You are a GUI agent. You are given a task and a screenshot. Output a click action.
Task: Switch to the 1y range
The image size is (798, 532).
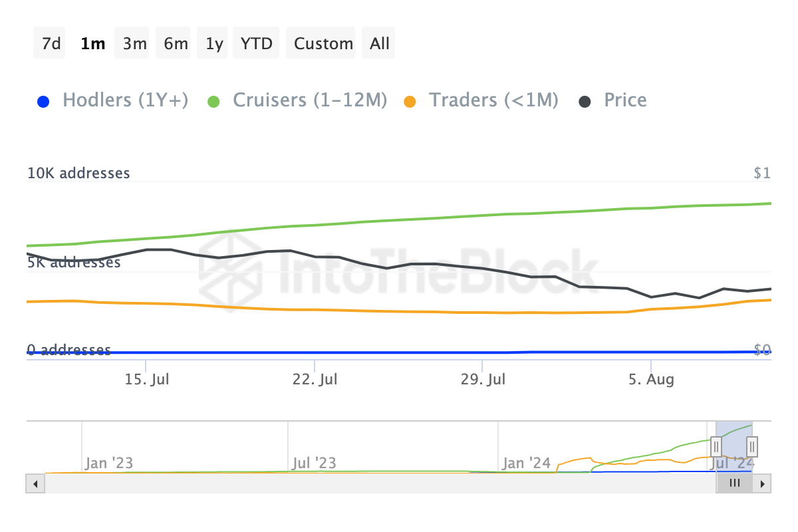click(x=214, y=44)
